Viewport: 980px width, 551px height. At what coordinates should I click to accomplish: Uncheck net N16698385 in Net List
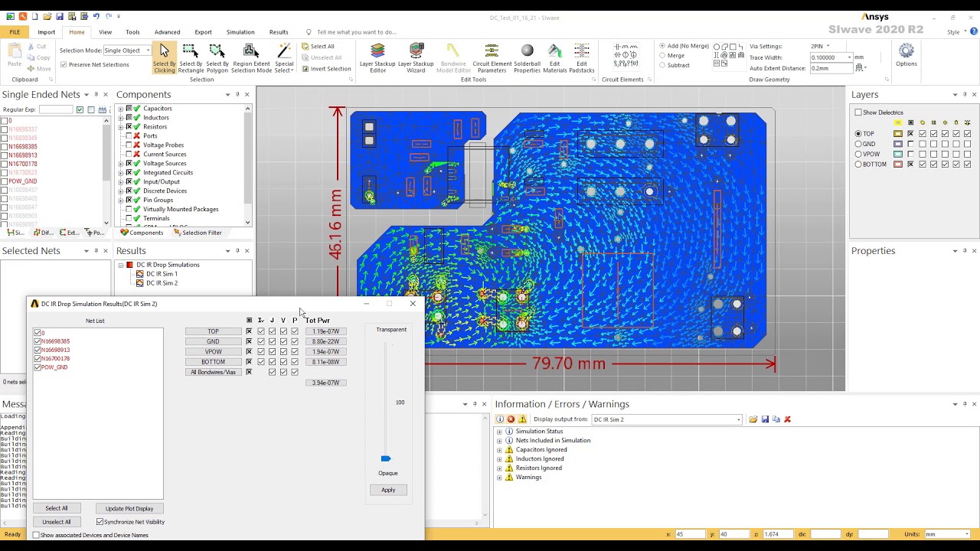(x=38, y=341)
